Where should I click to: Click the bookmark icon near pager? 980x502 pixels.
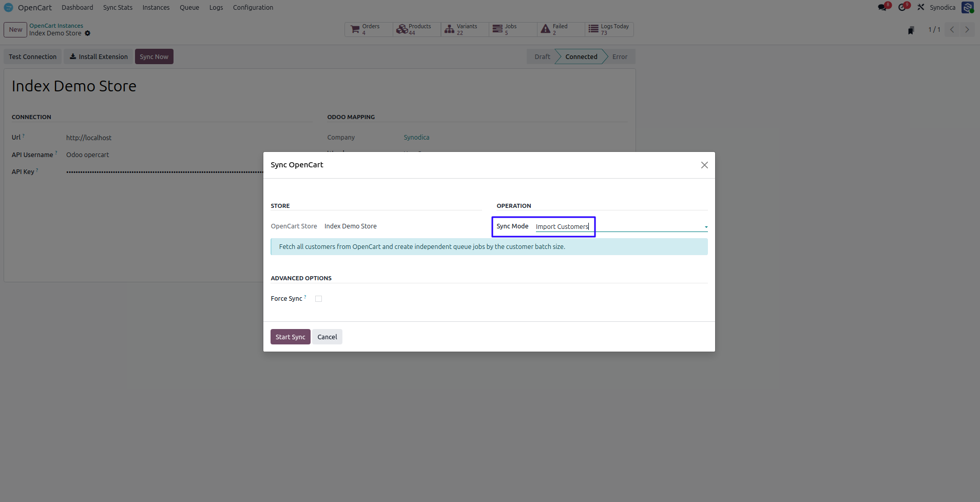911,30
